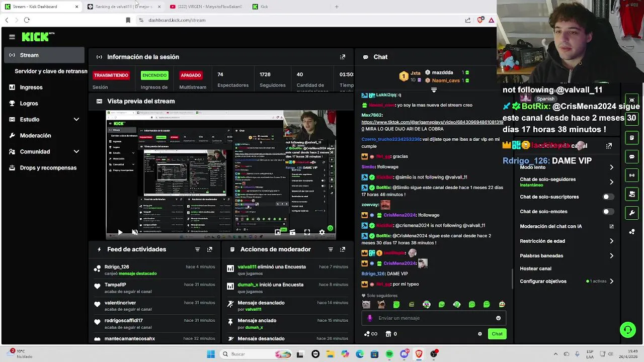
Task: Open Spotify from the taskbar
Action: (389, 354)
